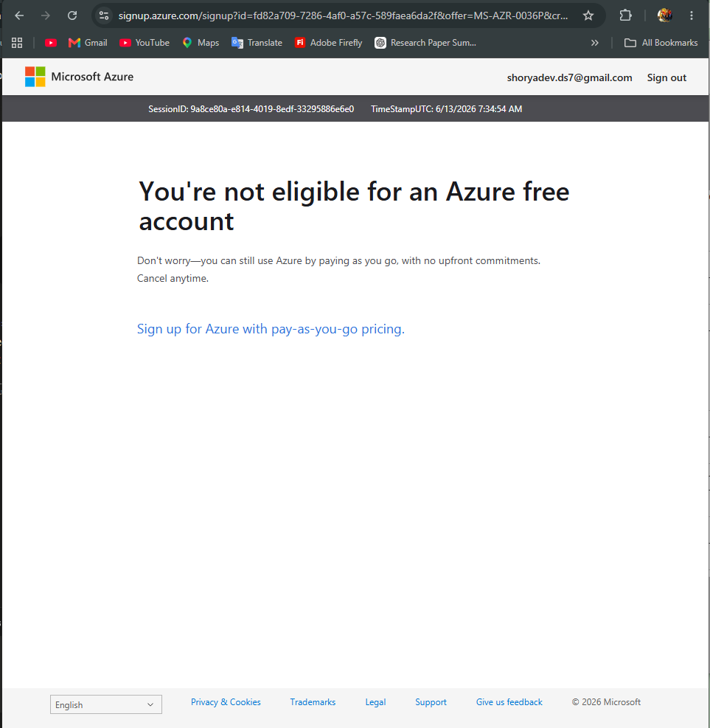Open the Give us feedback link

509,702
